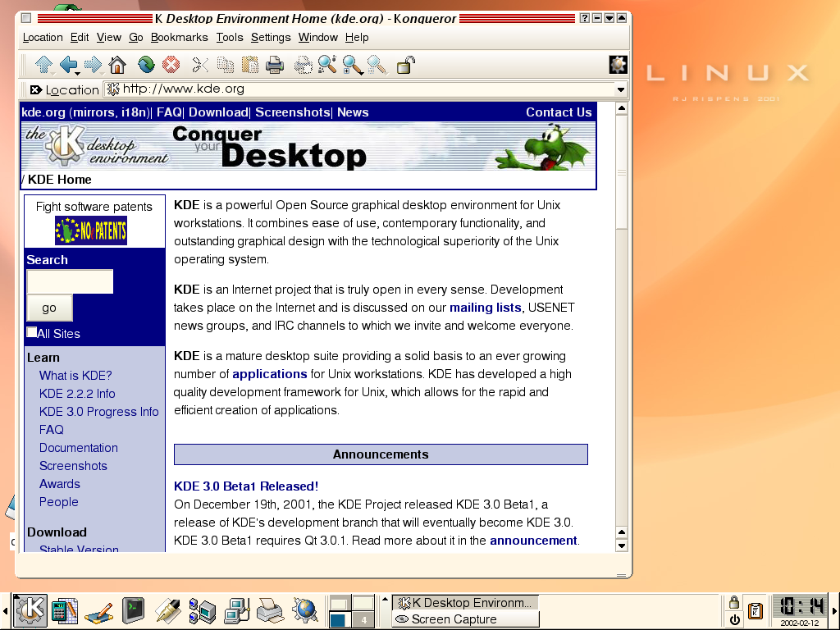Open KDE 3.0 Beta1 Released headline

click(246, 486)
